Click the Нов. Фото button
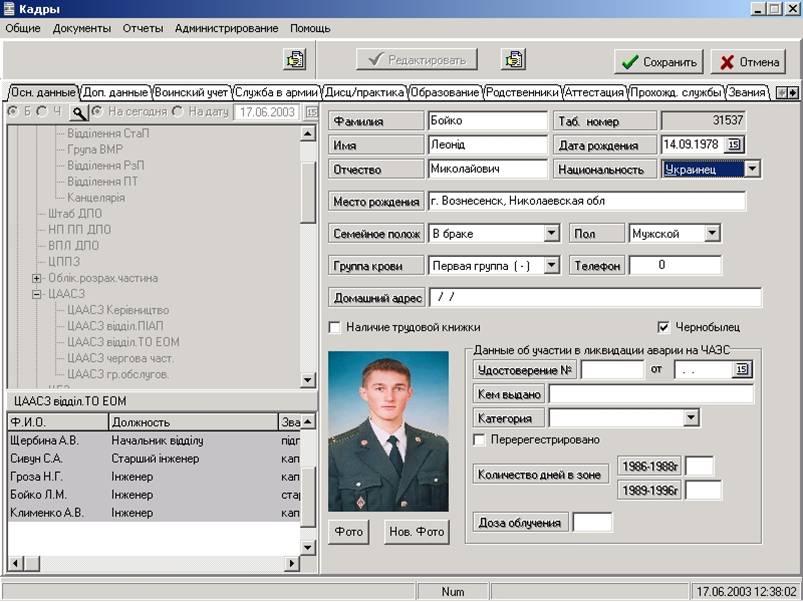Viewport: 803px width, 602px height. (416, 532)
